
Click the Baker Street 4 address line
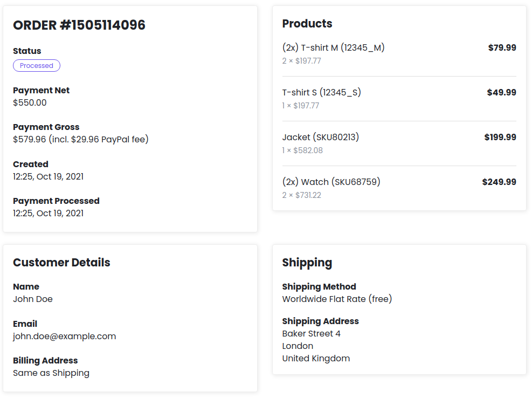tap(311, 334)
